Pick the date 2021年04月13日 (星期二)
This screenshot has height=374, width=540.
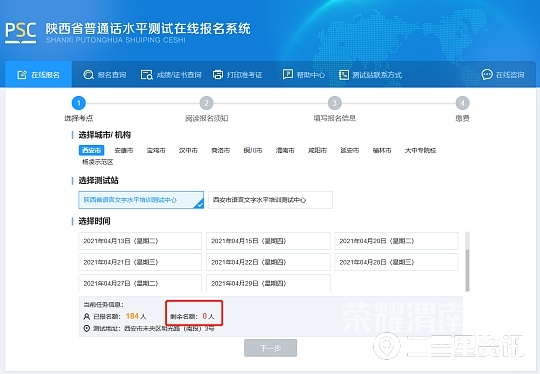click(140, 241)
